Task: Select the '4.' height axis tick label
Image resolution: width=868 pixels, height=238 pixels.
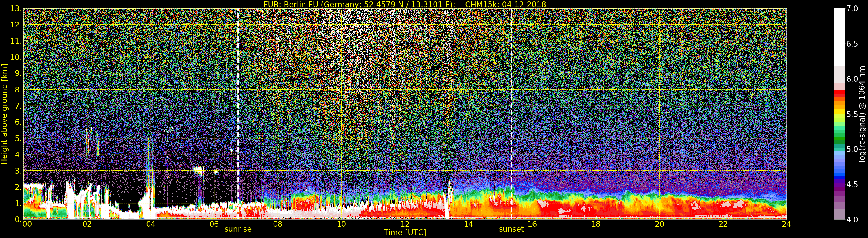Action: (18, 155)
